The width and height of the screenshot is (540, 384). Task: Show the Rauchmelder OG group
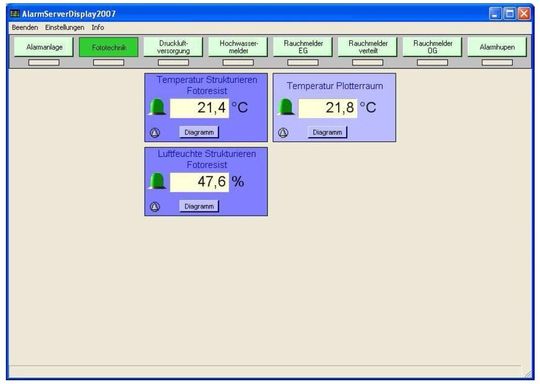(x=432, y=47)
